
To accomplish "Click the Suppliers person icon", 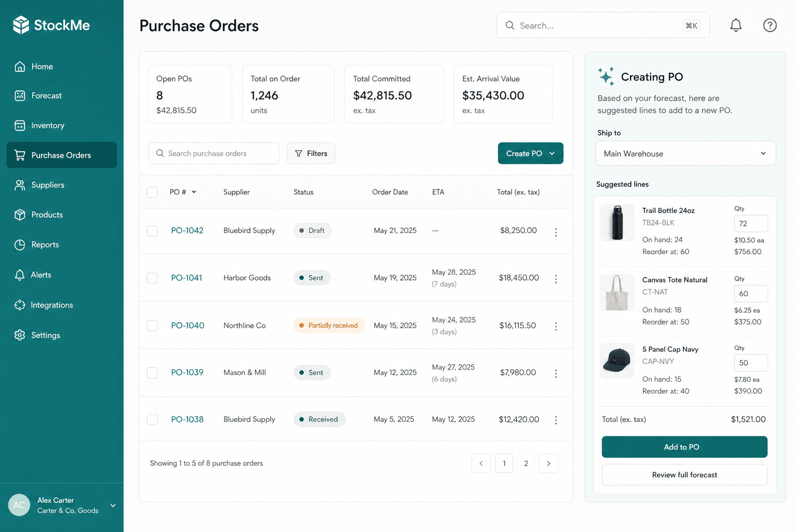I will click(20, 185).
